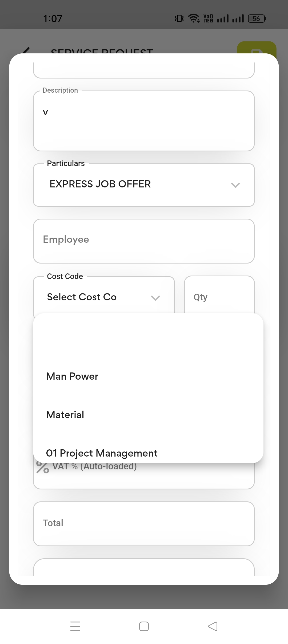Tap the vibrate mode status icon
Image resolution: width=288 pixels, height=644 pixels.
pos(179,18)
